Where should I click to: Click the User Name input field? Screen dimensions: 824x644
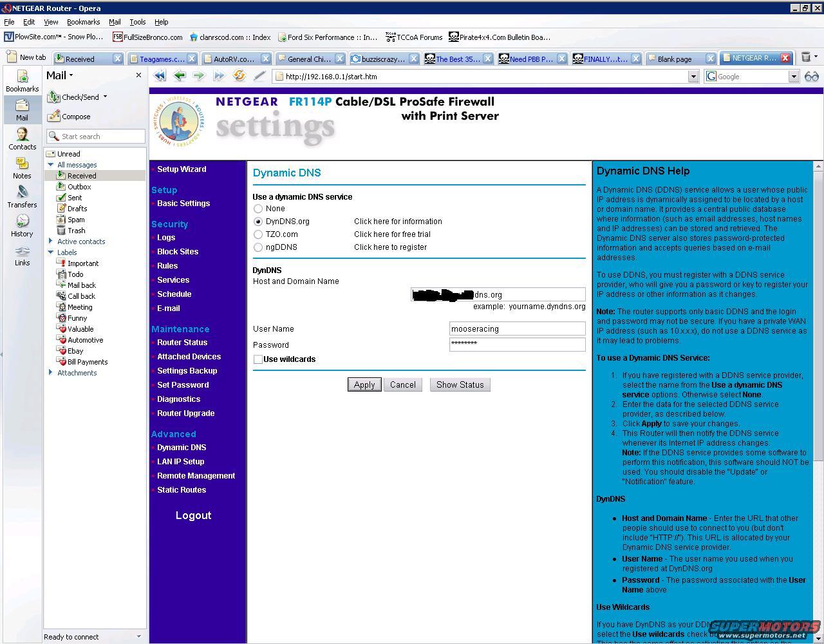pyautogui.click(x=517, y=329)
